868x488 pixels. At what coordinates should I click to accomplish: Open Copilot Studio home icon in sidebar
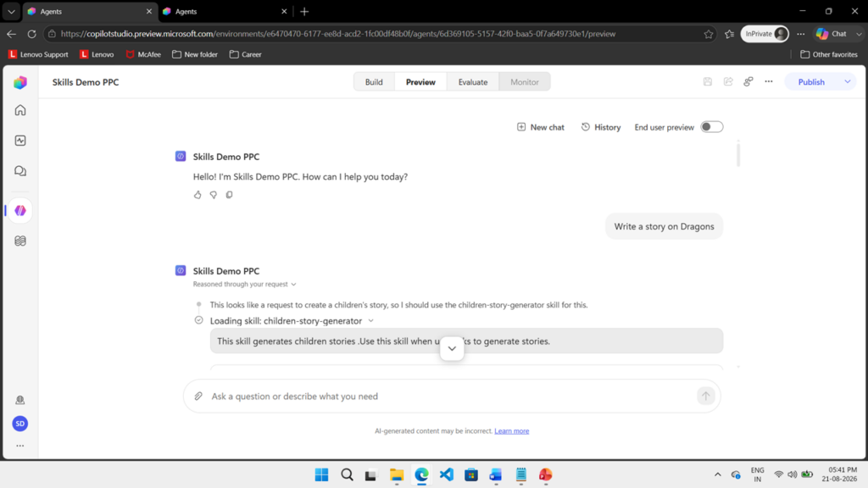tap(20, 110)
